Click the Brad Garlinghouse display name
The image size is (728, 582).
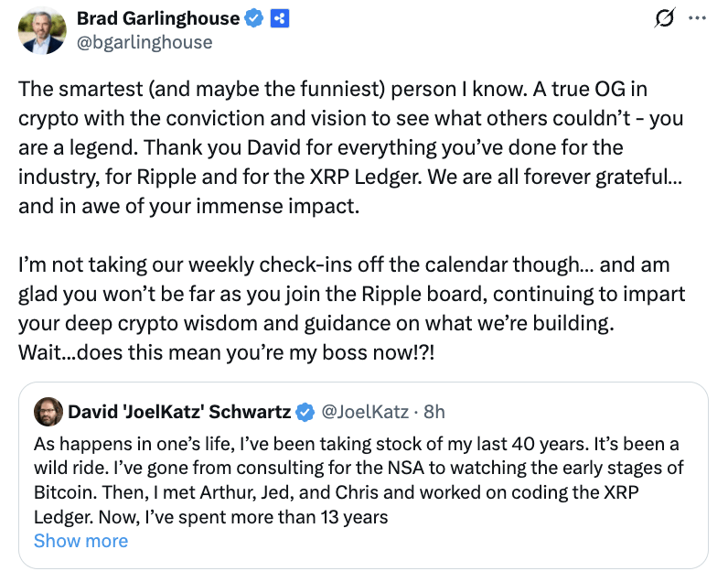[x=158, y=18]
